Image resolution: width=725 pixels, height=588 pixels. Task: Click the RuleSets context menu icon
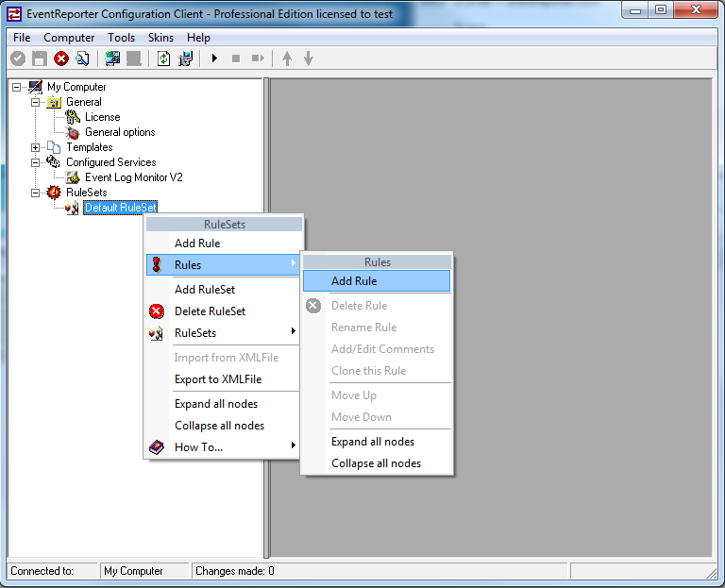[157, 333]
